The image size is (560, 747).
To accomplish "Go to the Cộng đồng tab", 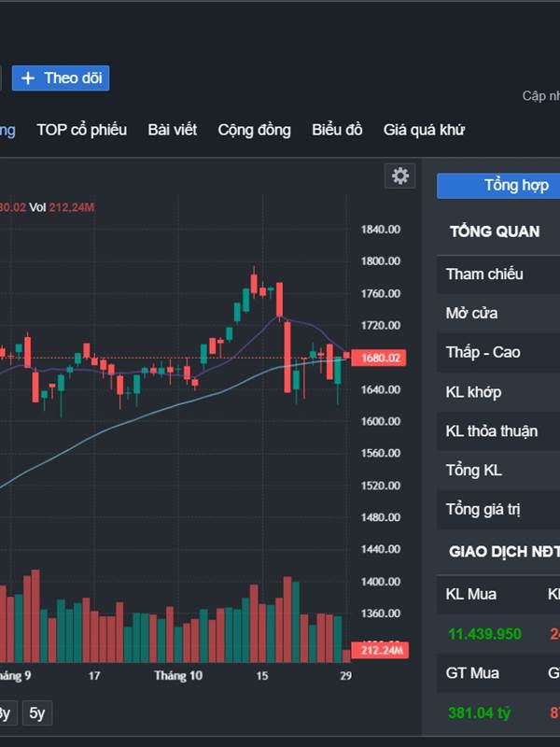I will [254, 130].
